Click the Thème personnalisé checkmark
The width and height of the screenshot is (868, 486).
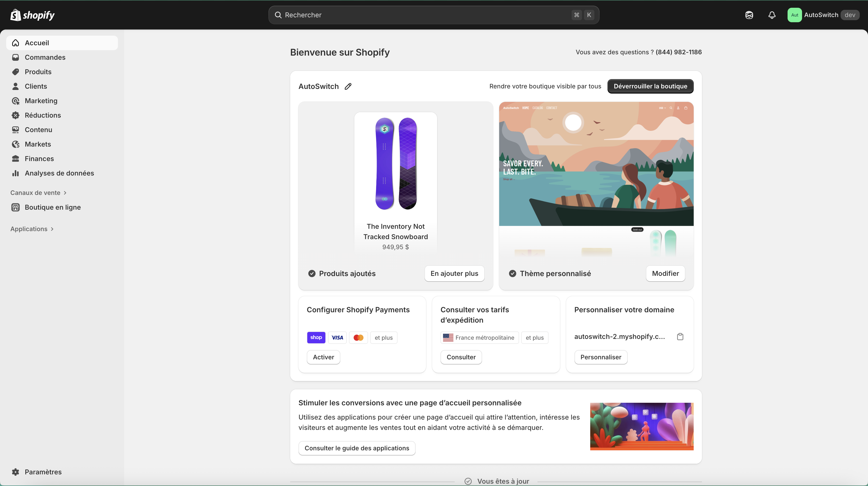(x=512, y=274)
